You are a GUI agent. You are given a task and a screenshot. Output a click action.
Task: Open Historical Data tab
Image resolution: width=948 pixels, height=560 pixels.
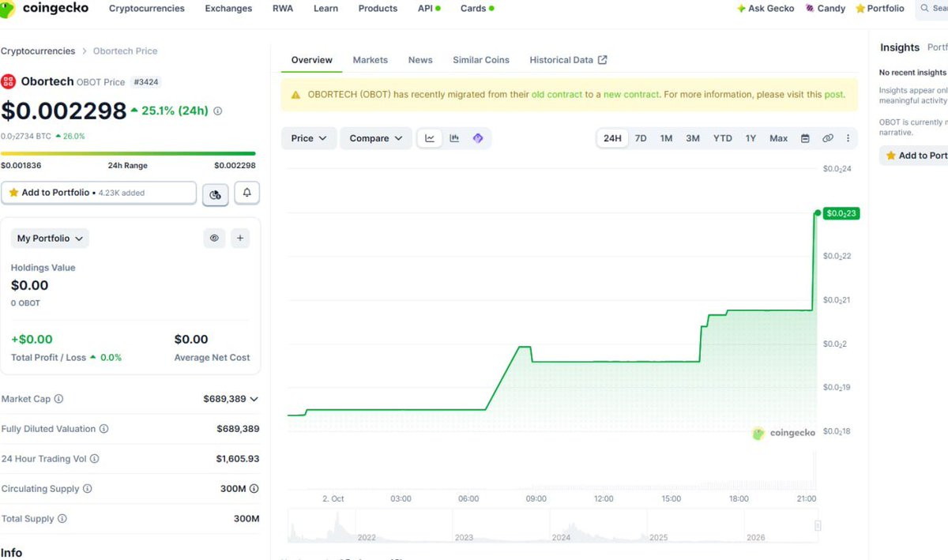[568, 60]
